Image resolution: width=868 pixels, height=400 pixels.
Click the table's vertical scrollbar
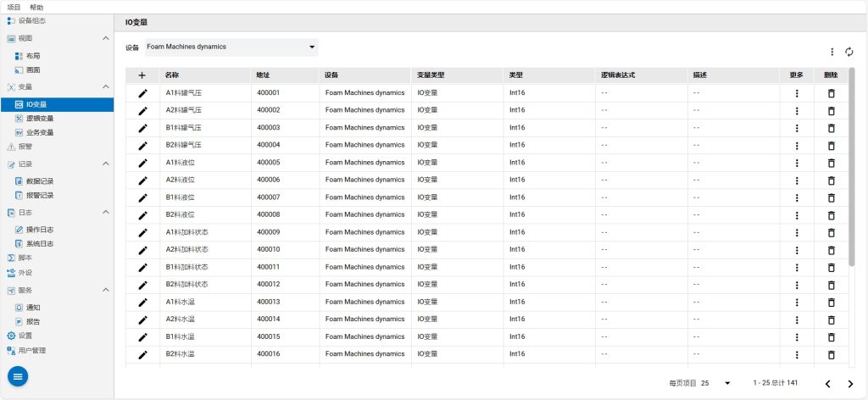tap(851, 169)
